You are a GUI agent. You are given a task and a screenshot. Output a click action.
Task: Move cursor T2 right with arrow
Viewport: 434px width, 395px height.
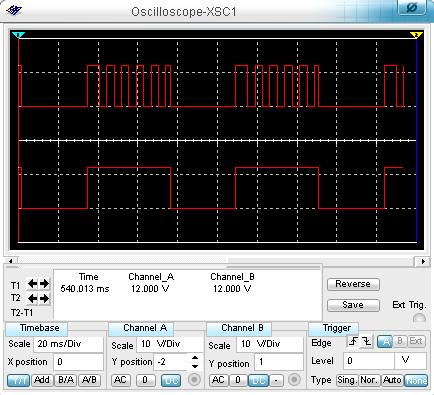45,298
